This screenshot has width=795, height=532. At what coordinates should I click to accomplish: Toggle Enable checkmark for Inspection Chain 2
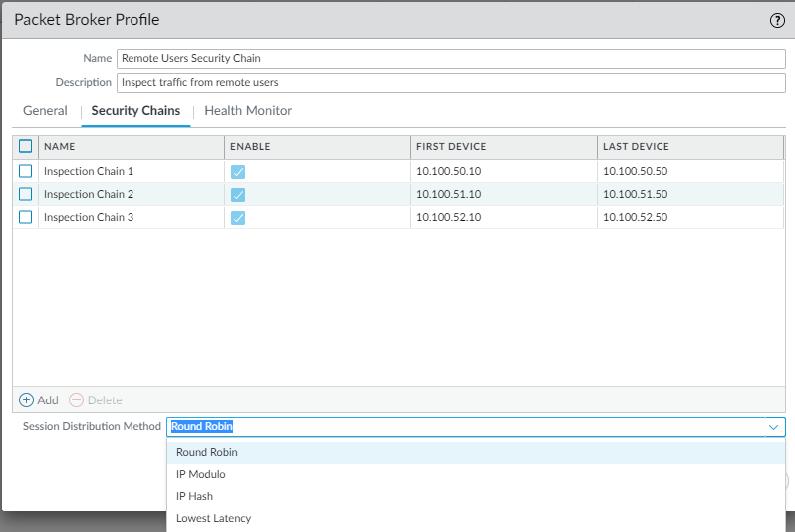238,195
